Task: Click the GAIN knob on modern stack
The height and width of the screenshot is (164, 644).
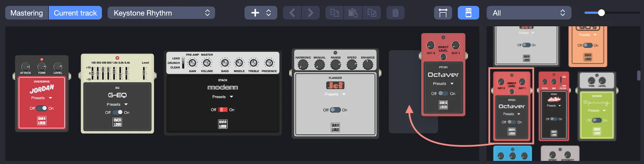Action: (192, 62)
